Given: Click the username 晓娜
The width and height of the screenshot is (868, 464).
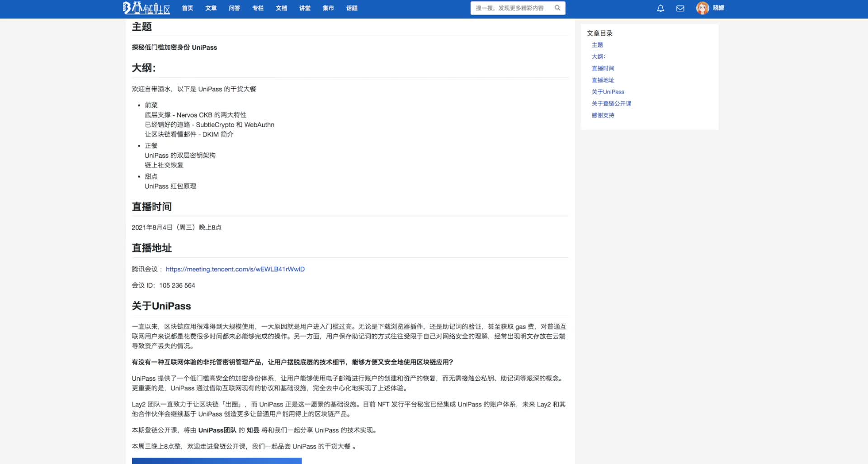Looking at the screenshot, I should [x=719, y=8].
